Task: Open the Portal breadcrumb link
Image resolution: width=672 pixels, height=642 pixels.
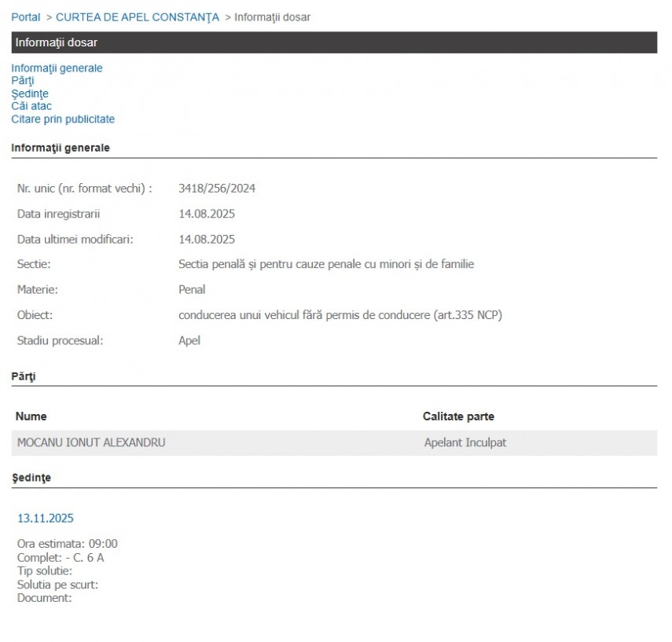Action: pos(26,17)
